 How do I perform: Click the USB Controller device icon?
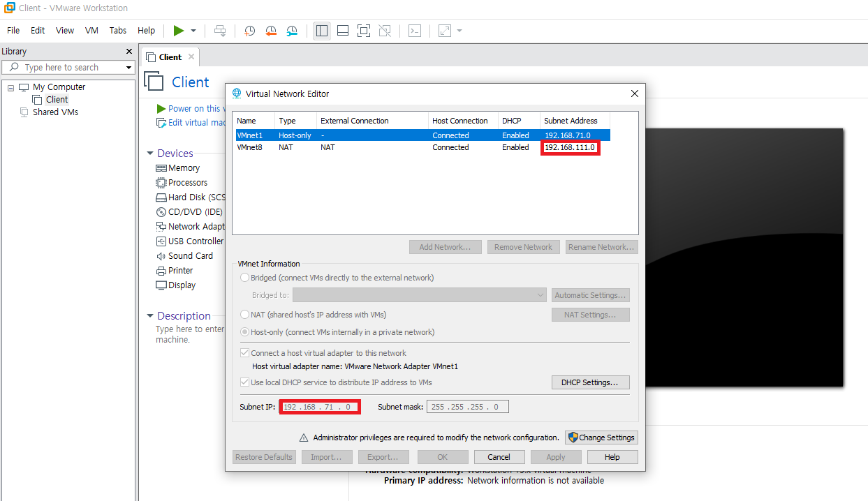tap(161, 241)
